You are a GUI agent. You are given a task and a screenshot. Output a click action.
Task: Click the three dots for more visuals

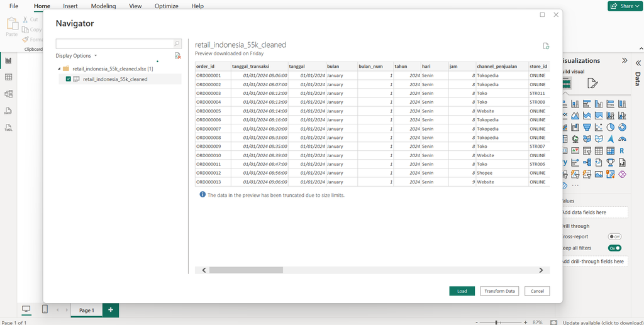point(575,185)
